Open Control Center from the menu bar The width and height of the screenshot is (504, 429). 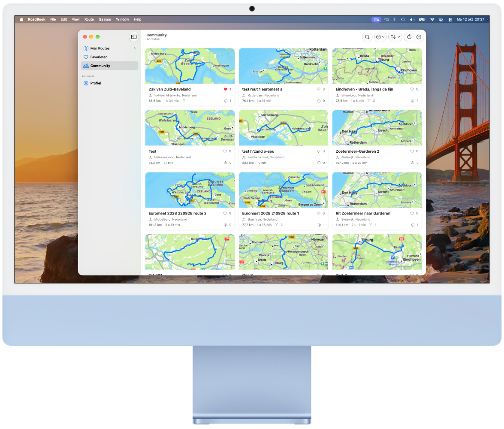click(x=450, y=20)
